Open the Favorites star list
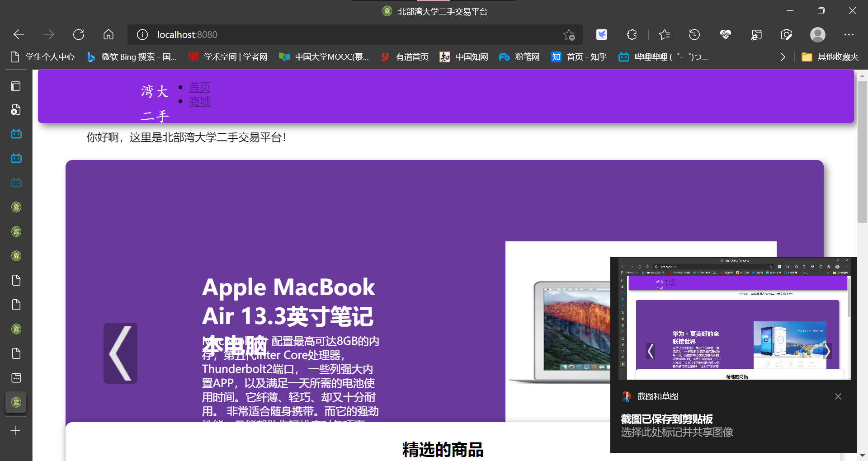The width and height of the screenshot is (868, 461). tap(665, 34)
